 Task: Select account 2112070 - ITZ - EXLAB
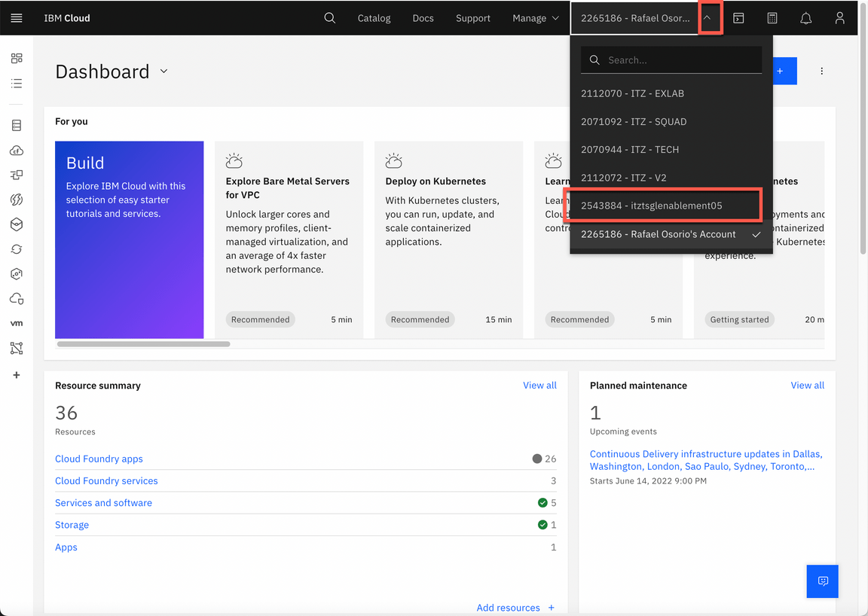[633, 93]
